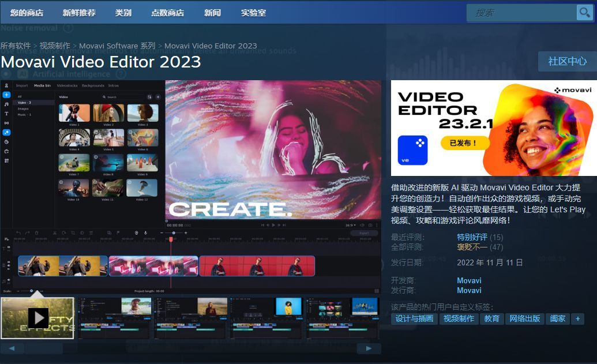Go to the 点数商店 tab
597x364 pixels.
167,13
